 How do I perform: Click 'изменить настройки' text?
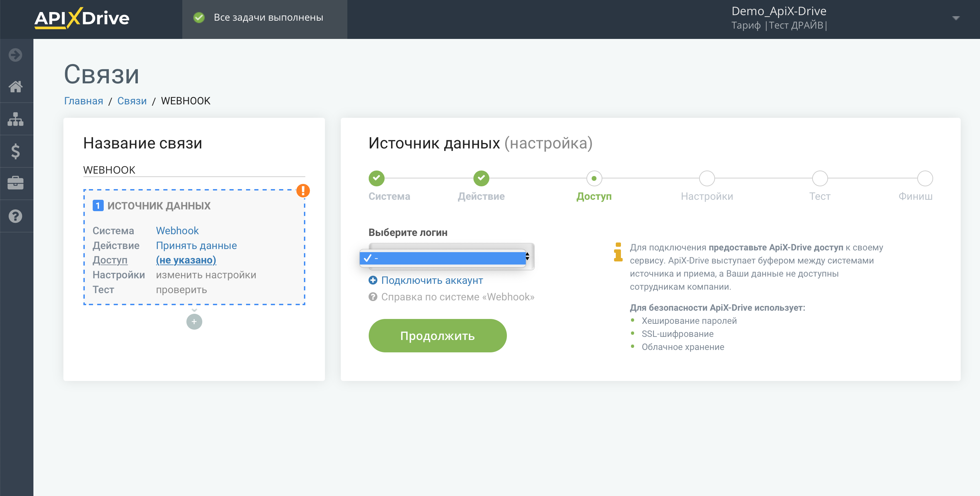(x=206, y=275)
